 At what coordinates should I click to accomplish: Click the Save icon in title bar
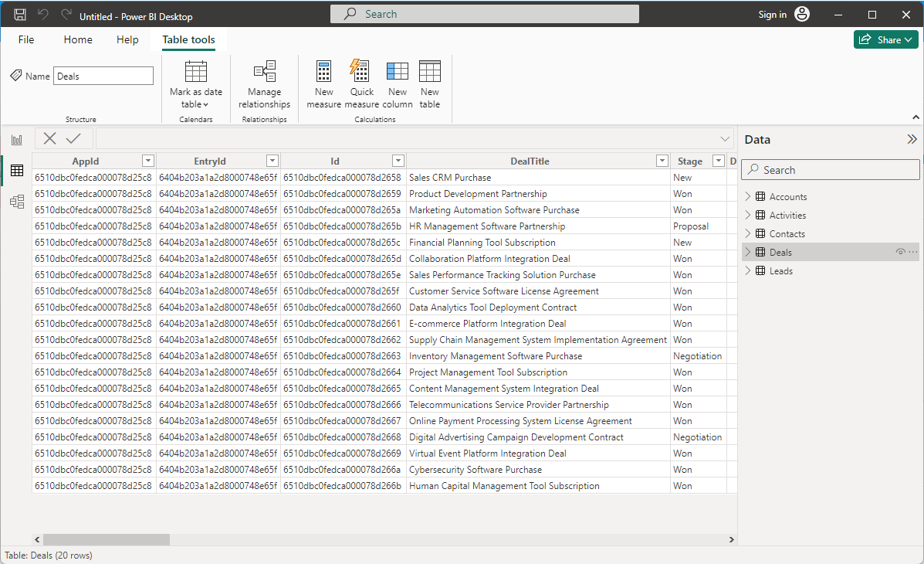[21, 15]
